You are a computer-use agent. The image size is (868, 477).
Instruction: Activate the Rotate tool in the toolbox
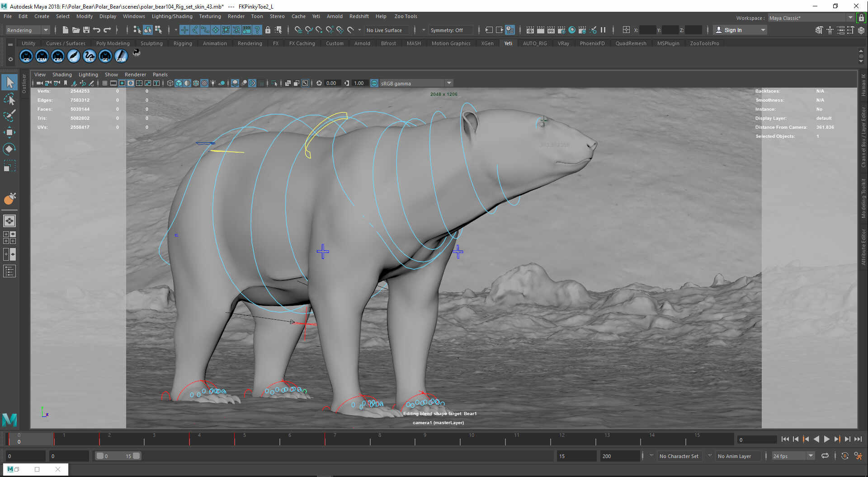tap(9, 149)
